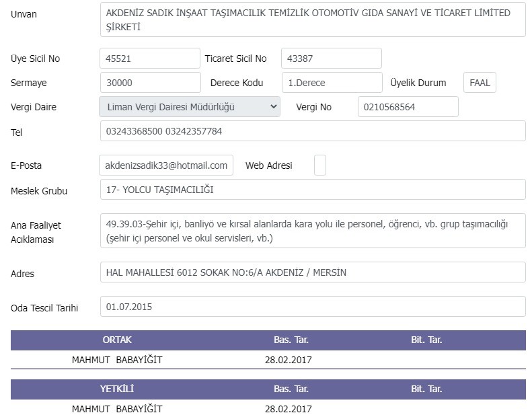The height and width of the screenshot is (417, 532).
Task: Click the Ana Faaliyet Açıklaması text area
Action: tap(312, 231)
